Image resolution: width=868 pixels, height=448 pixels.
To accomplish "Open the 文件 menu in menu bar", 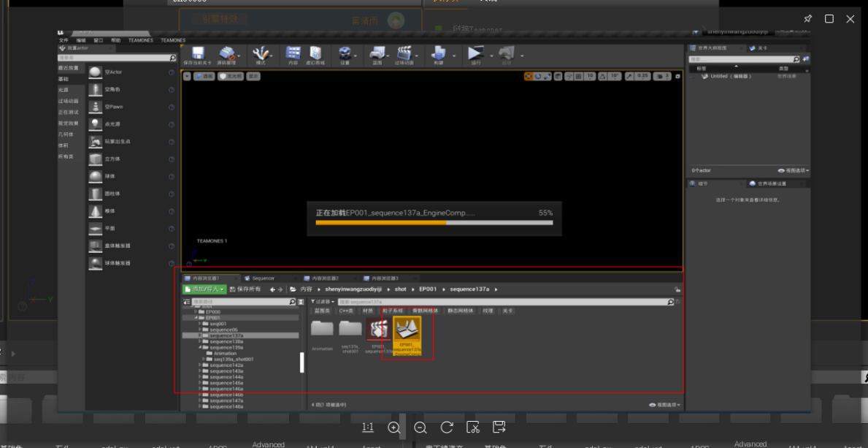I will (x=64, y=40).
